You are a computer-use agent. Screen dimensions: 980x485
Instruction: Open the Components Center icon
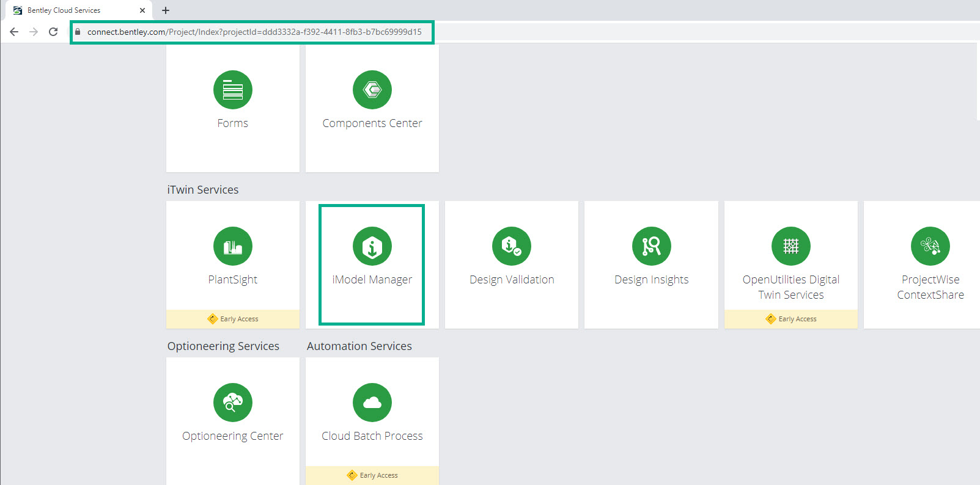point(372,90)
